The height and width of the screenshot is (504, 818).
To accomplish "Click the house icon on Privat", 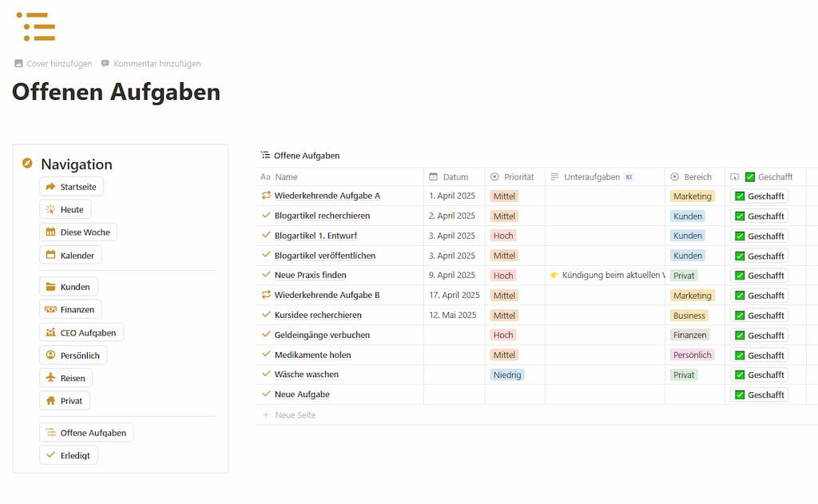I will pos(50,400).
